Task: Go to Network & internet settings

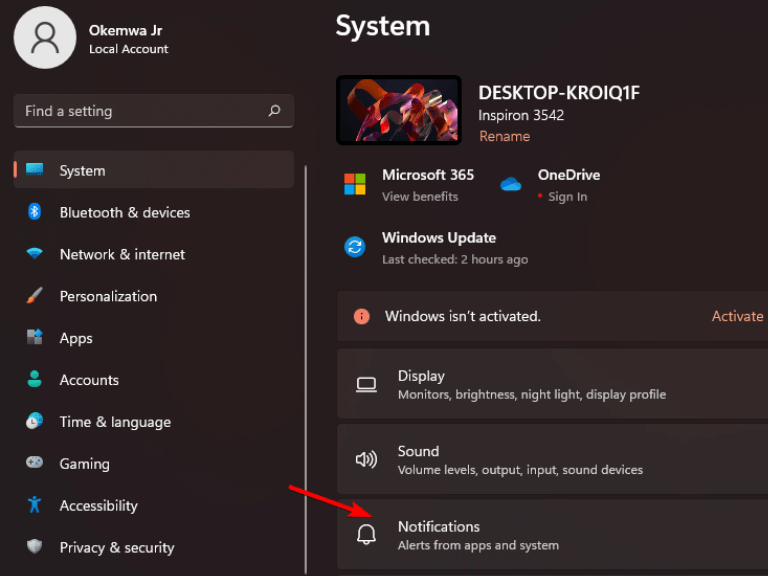Action: (x=154, y=254)
